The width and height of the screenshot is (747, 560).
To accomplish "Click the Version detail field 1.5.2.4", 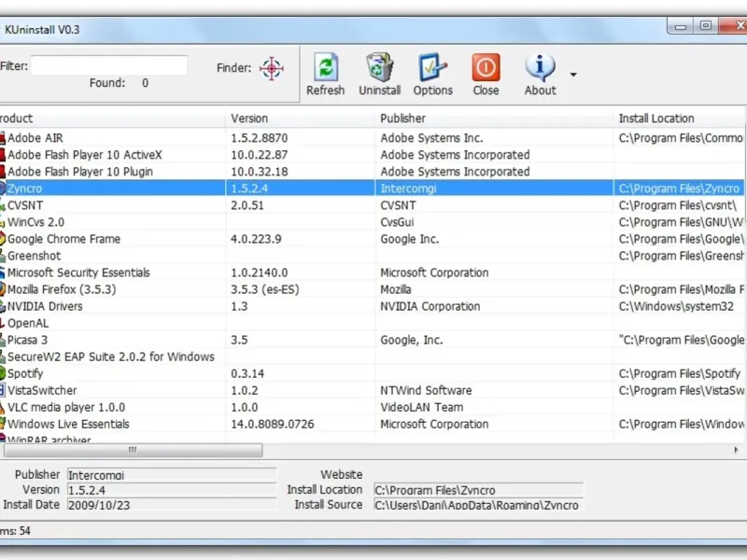I will pos(172,490).
